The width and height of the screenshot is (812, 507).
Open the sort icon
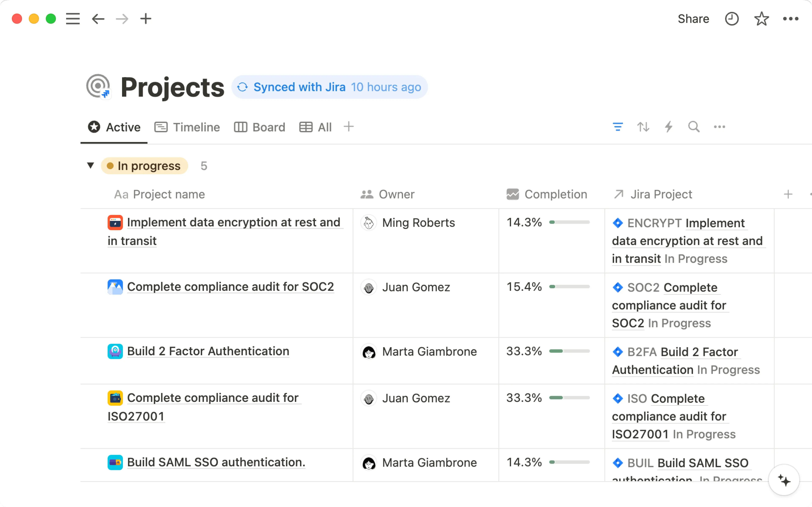(x=643, y=127)
